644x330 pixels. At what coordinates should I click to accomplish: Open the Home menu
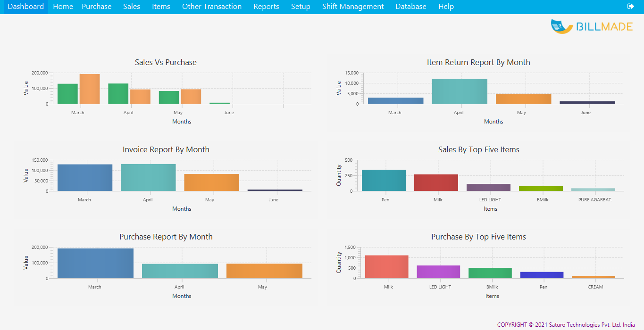pos(63,7)
